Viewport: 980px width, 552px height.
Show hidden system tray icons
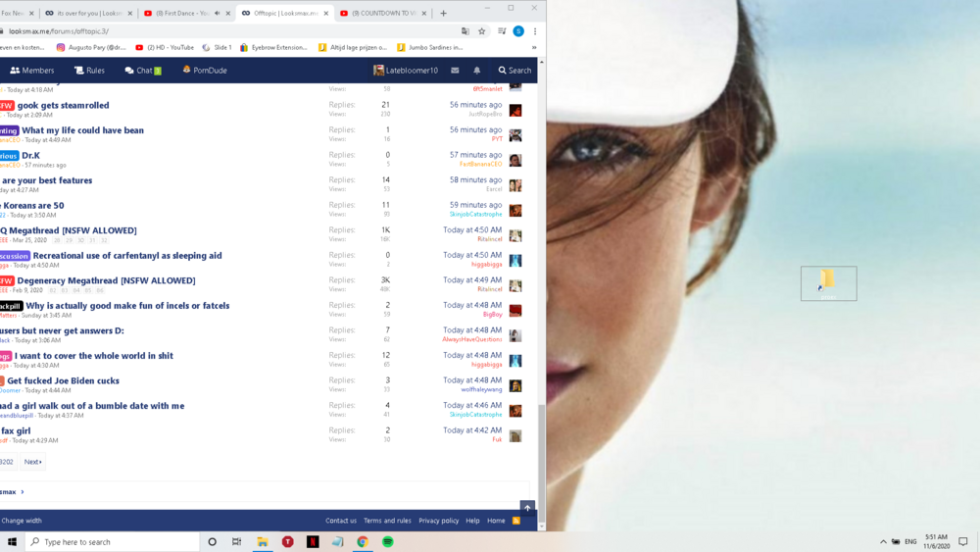883,542
